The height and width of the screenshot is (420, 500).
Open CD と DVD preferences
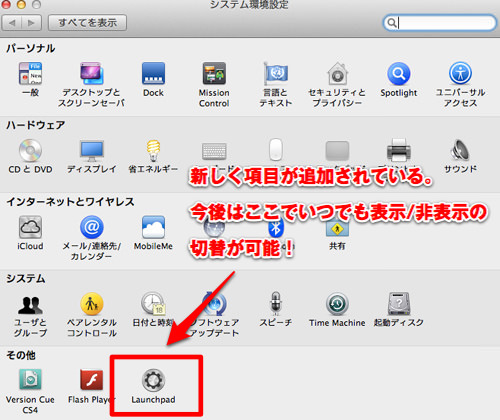tap(30, 150)
